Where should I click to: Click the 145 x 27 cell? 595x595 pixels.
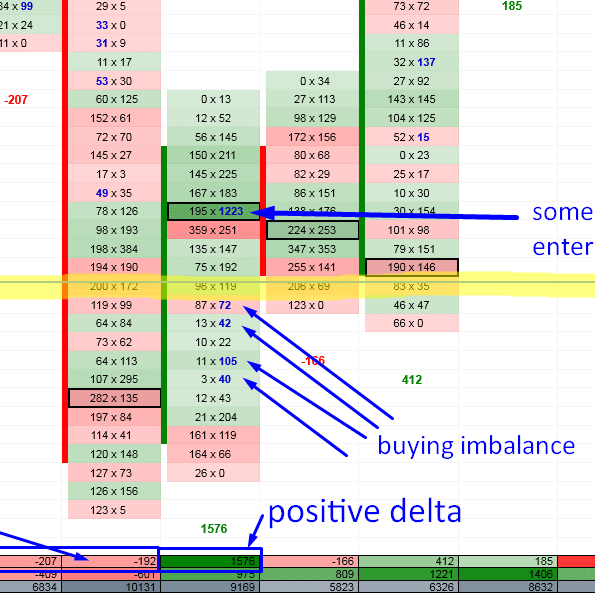point(114,155)
